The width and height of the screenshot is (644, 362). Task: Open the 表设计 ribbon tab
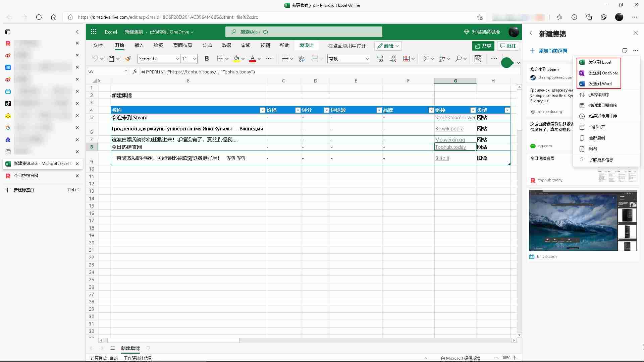tap(306, 46)
